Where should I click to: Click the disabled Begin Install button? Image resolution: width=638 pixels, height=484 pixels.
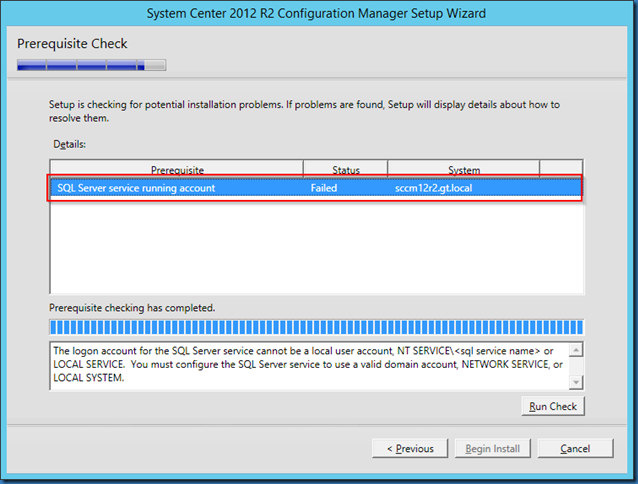pos(493,448)
